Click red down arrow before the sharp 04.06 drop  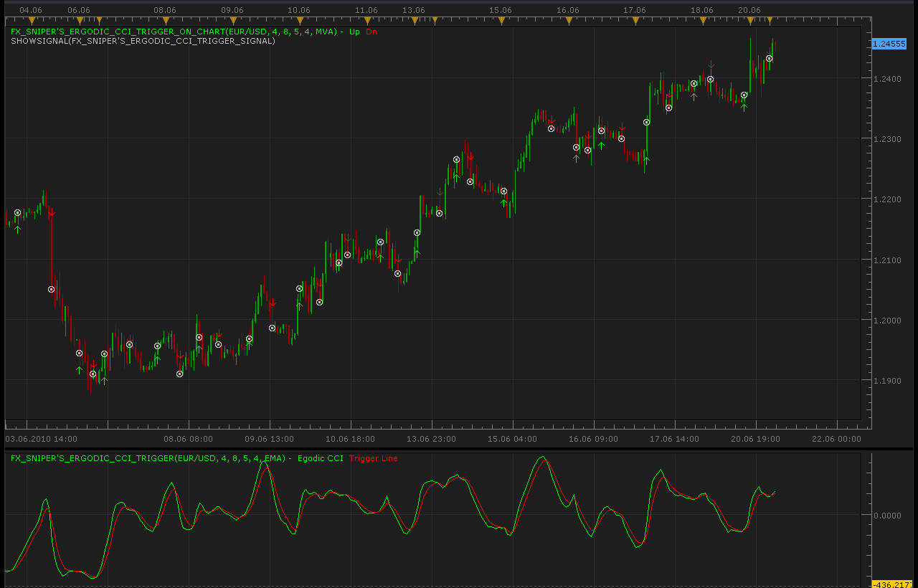tap(52, 212)
